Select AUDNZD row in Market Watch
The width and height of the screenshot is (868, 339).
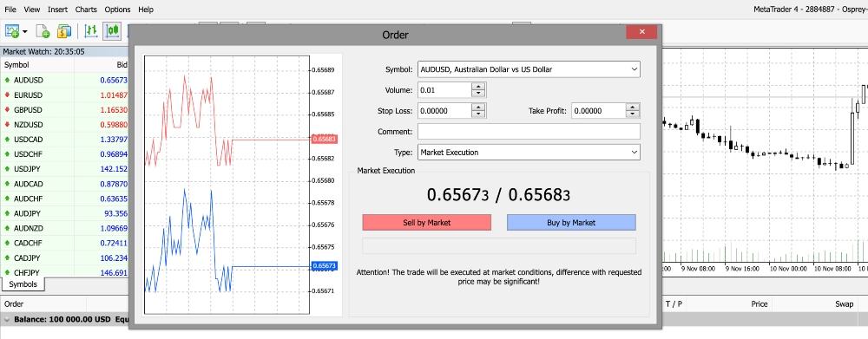[x=65, y=228]
